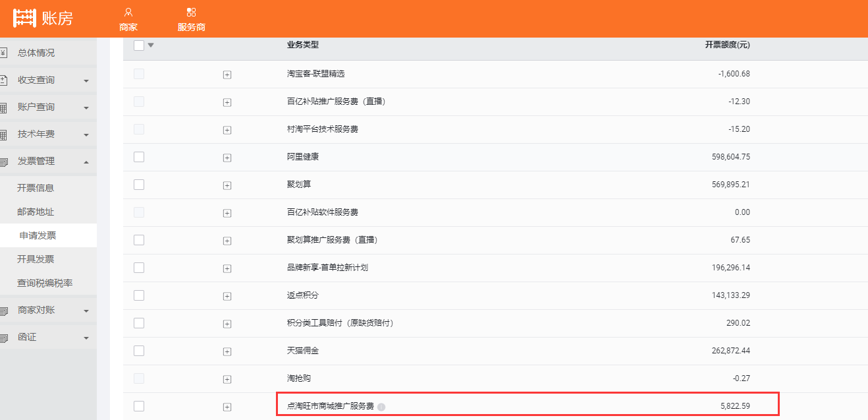This screenshot has width=868, height=420.
Task: Check the 点淘旺市商城推广服务费 row checkbox
Action: click(x=139, y=406)
